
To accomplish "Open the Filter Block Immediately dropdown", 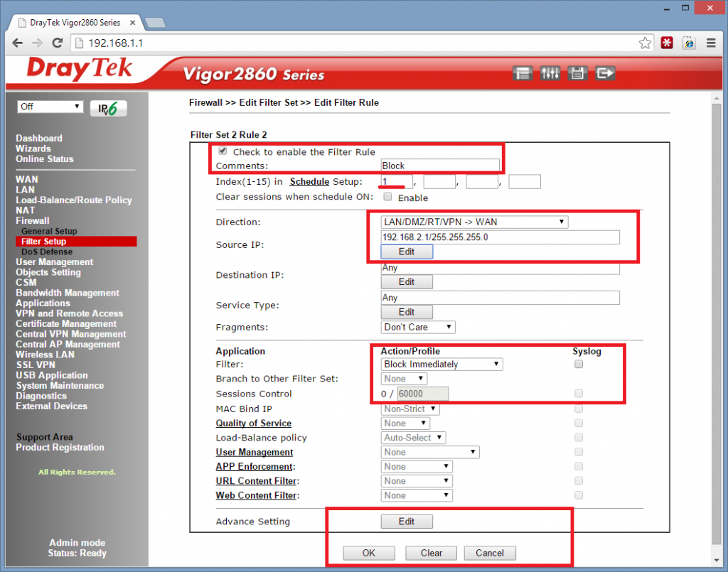I will click(x=441, y=365).
